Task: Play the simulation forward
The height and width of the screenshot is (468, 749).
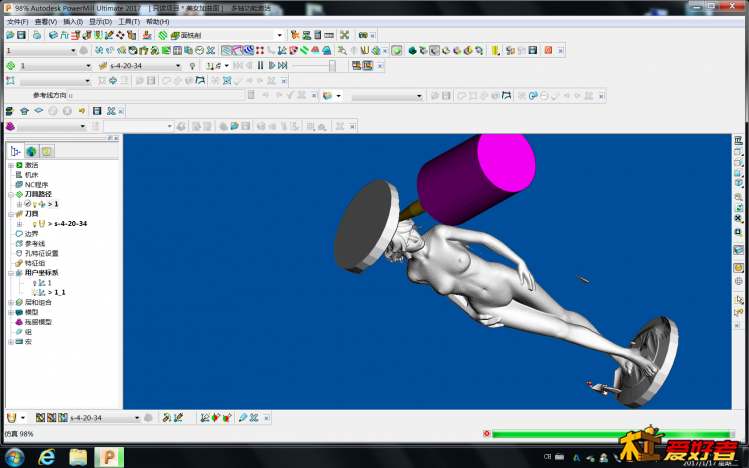Action: coord(272,65)
